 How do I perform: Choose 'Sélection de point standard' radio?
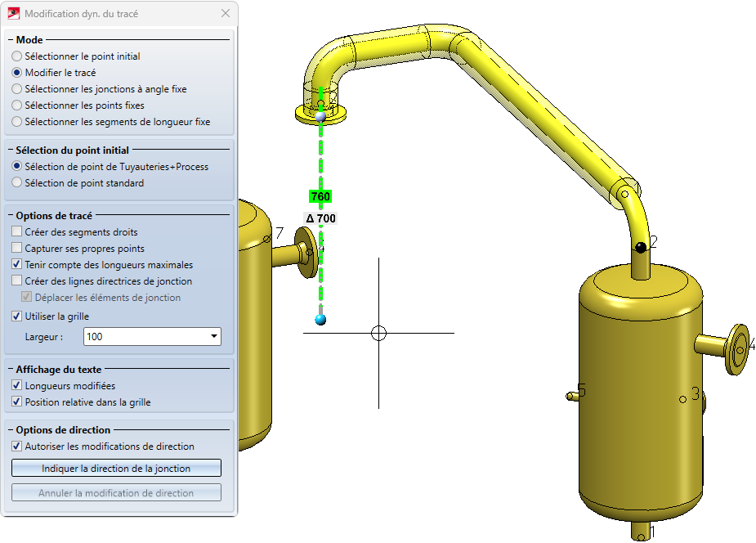tap(17, 183)
